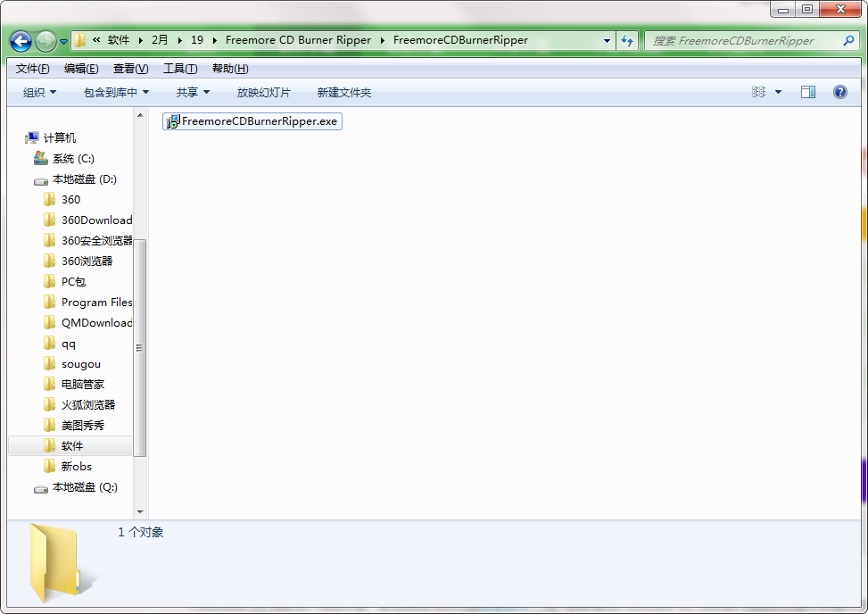Image resolution: width=868 pixels, height=614 pixels.
Task: Click the address bar folder icon
Action: tap(80, 40)
